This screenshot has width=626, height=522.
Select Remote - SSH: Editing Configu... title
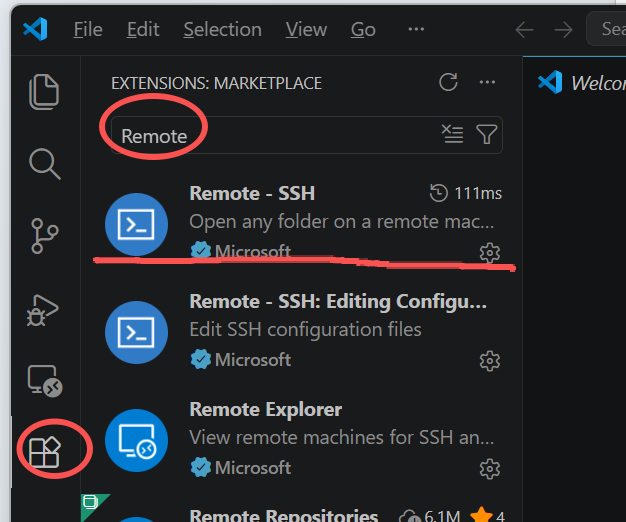338,302
